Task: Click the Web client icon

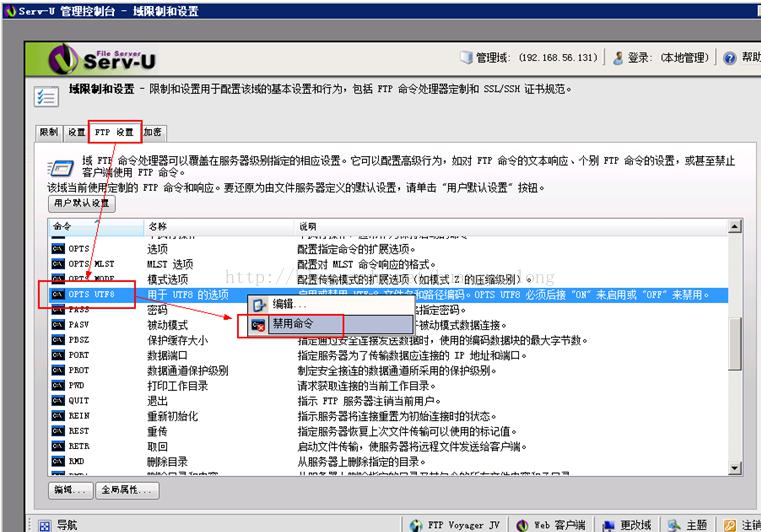Action: coord(522,525)
